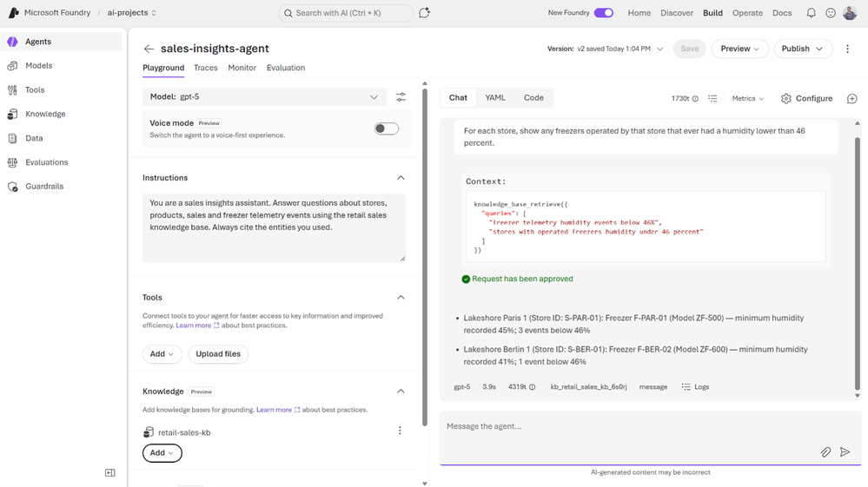Viewport: 868px width, 487px height.
Task: Open Logs for the response
Action: [695, 387]
